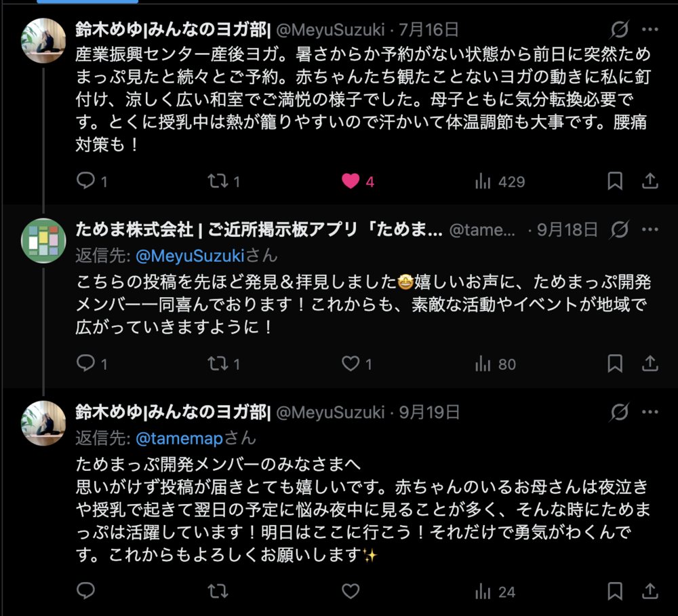
Task: Click the @tamemap mention link
Action: point(180,438)
